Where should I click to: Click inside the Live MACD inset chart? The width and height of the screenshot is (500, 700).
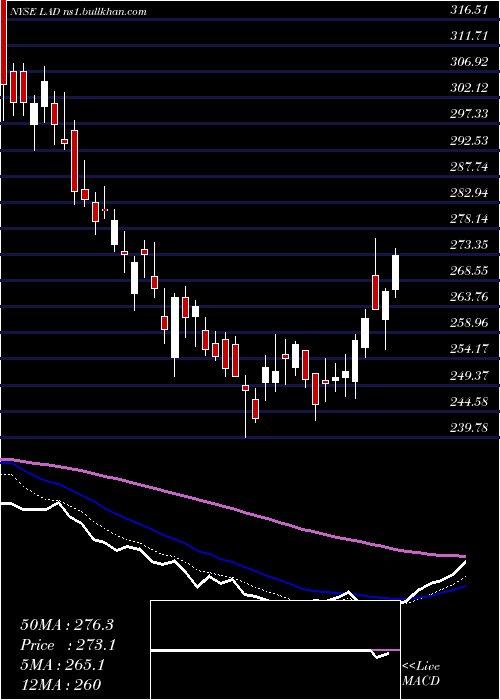point(275,650)
